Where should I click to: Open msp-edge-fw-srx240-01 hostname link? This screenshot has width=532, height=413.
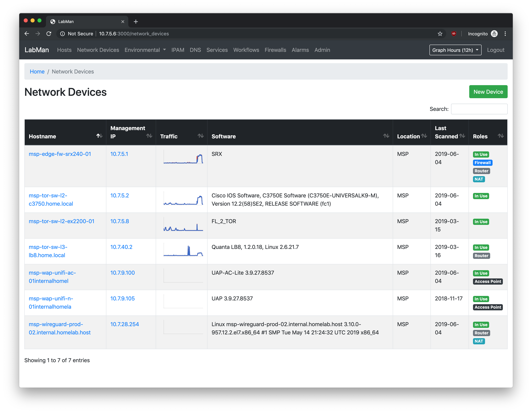click(60, 154)
